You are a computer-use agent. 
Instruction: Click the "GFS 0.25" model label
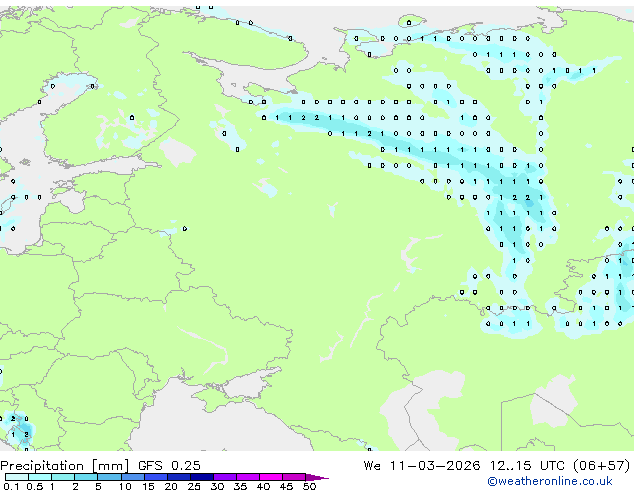coord(169,465)
